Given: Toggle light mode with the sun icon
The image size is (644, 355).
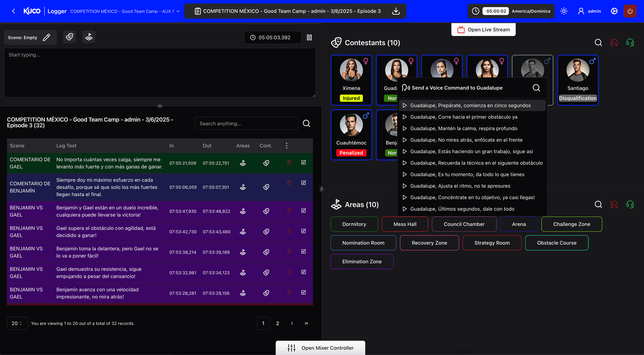Looking at the screenshot, I should point(563,11).
